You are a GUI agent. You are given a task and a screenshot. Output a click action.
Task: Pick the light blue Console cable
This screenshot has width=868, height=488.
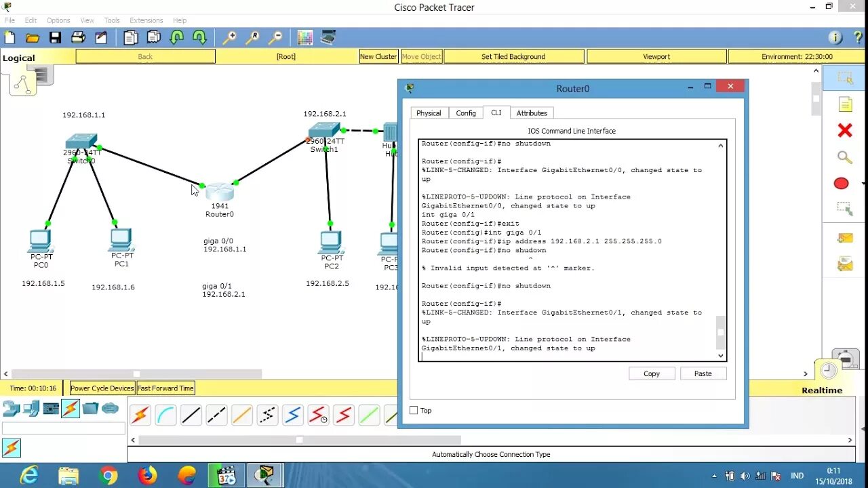coord(165,415)
